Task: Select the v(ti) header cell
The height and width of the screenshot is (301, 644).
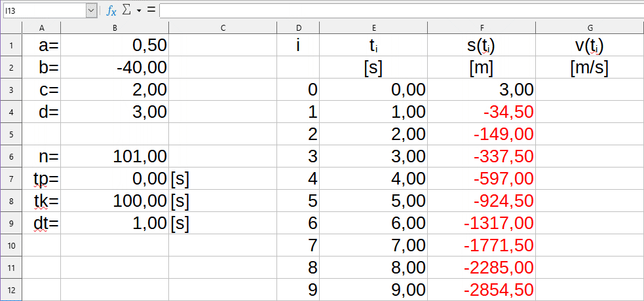Action: 590,45
